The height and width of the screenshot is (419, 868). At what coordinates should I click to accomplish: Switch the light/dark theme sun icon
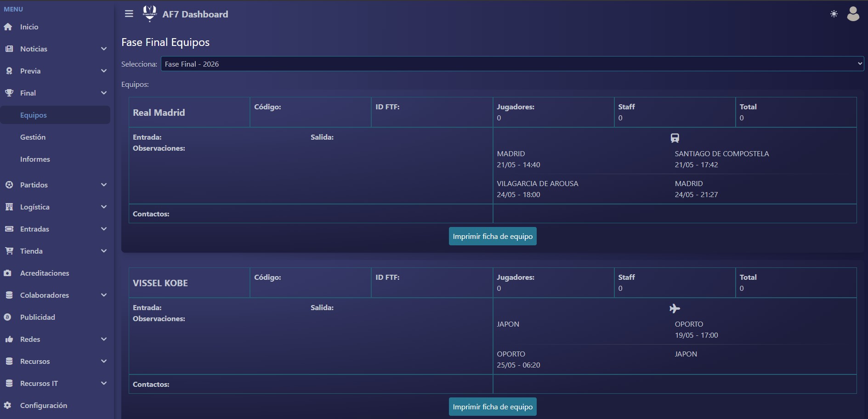(834, 14)
